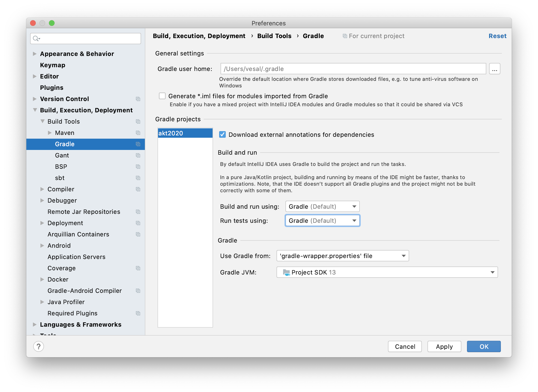Click the Gradle user home path field
538x392 pixels.
coord(353,69)
